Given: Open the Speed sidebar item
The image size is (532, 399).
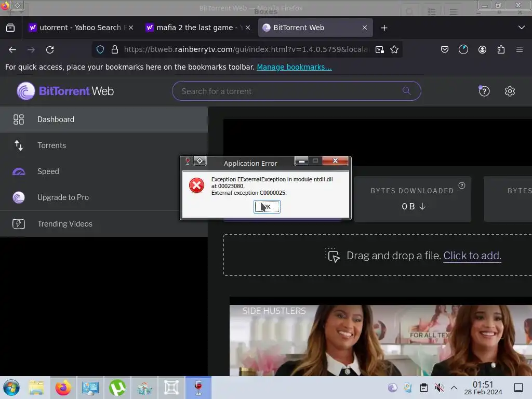Looking at the screenshot, I should click(104, 171).
